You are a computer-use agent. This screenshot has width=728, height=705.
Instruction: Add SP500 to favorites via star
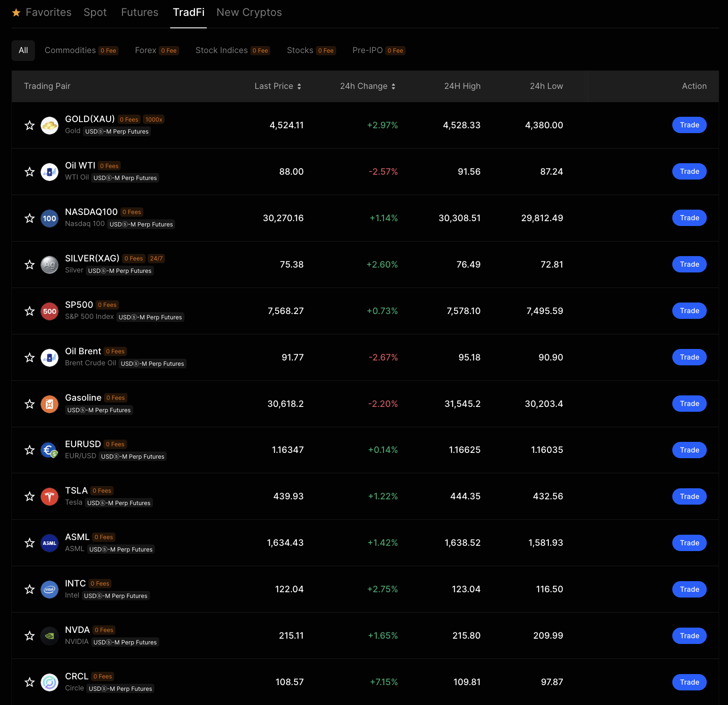point(30,311)
